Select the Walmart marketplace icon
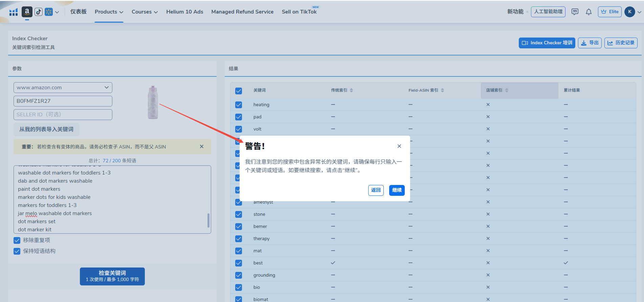Image resolution: width=644 pixels, height=302 pixels. point(49,12)
